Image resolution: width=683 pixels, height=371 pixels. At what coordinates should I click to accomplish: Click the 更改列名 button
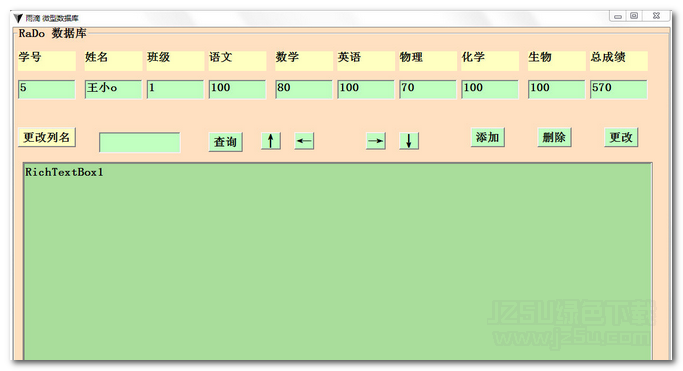pyautogui.click(x=47, y=137)
